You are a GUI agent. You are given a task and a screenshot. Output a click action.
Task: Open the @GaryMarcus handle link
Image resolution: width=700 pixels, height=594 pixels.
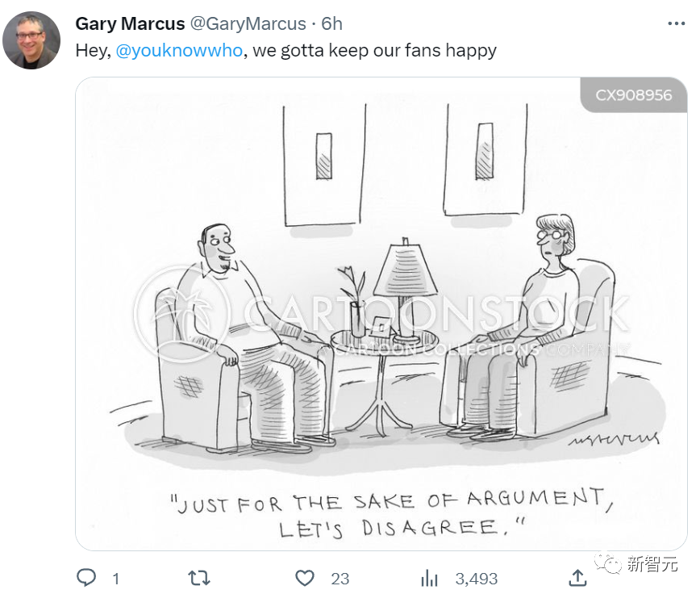point(248,24)
